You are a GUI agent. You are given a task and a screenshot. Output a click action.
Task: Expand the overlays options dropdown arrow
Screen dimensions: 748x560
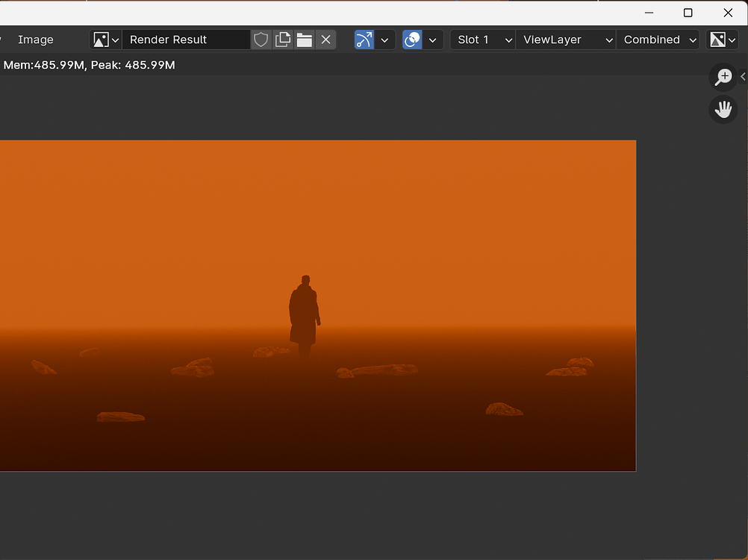click(x=433, y=40)
